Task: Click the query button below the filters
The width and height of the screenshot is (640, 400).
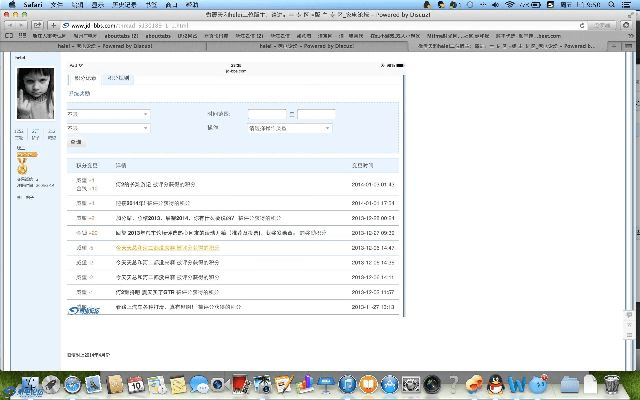Action: click(x=76, y=142)
